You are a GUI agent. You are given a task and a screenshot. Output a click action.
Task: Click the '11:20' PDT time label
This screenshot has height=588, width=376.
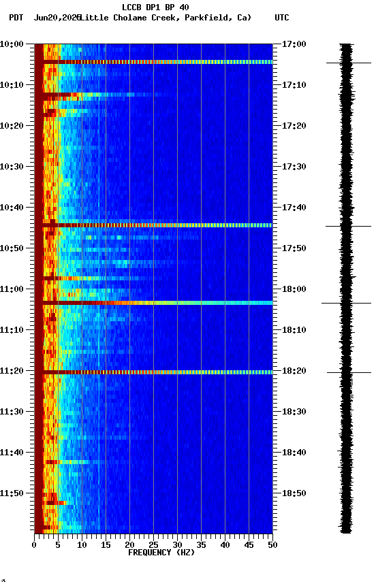click(x=12, y=371)
